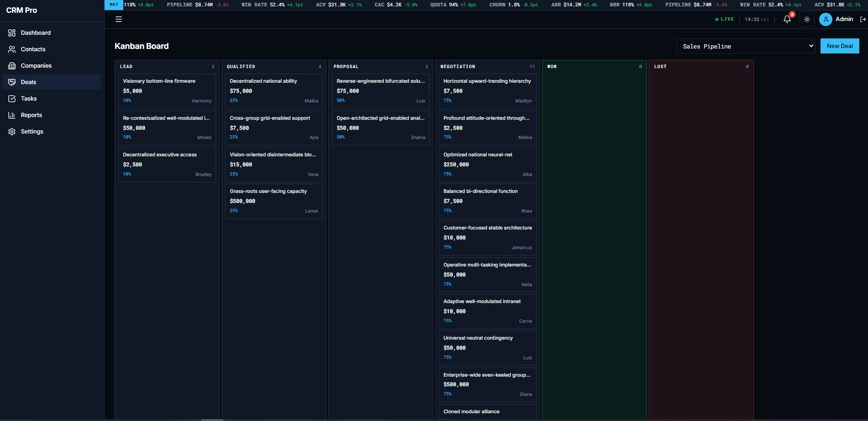
Task: Open Decentralized executive access deal
Action: (167, 165)
